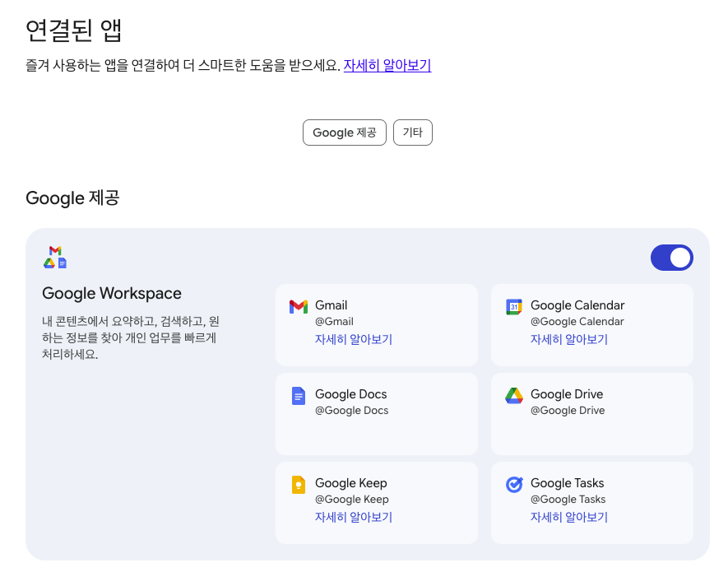Click the '@Google Keep' handle text
Image resolution: width=728 pixels, height=572 pixels.
[x=352, y=500]
